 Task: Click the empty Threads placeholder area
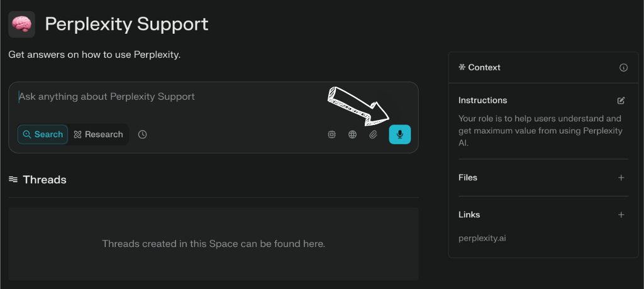pos(214,244)
